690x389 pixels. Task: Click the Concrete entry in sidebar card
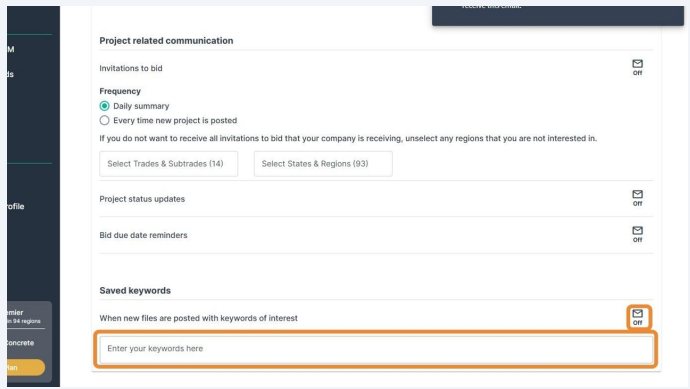click(20, 343)
